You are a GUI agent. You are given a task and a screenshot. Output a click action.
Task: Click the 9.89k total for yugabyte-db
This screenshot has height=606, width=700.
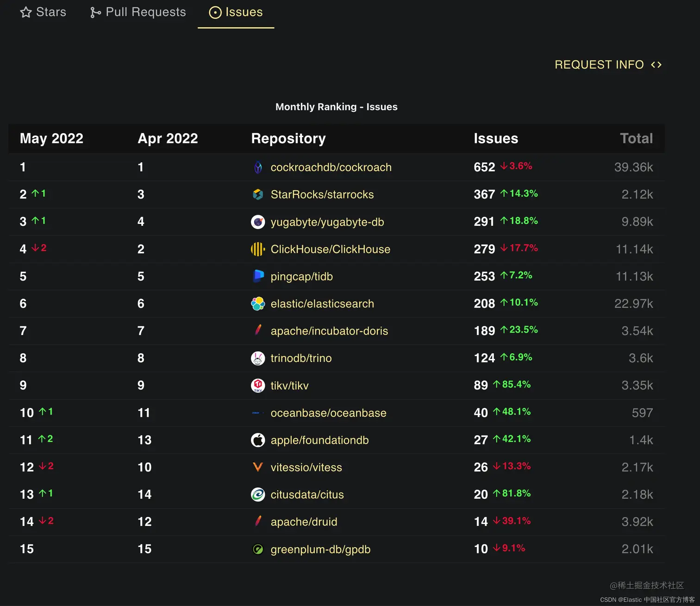pyautogui.click(x=637, y=222)
